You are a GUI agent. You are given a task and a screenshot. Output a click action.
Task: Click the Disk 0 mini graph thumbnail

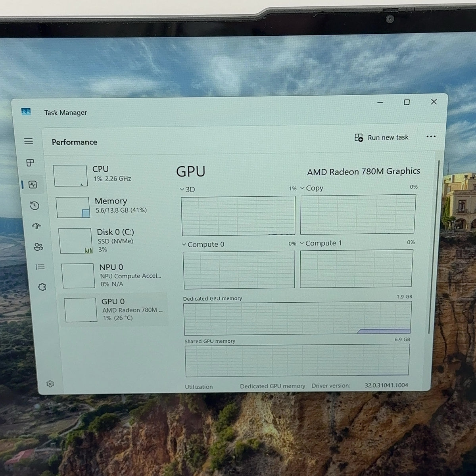click(75, 241)
